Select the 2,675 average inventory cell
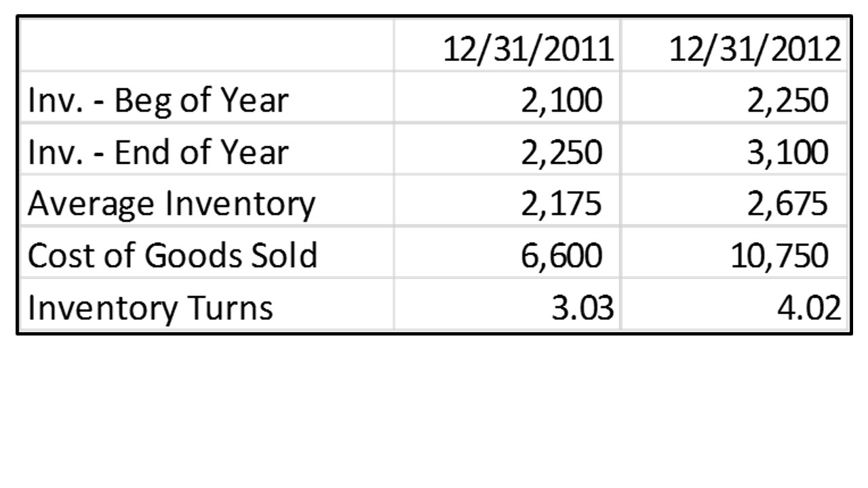 (x=734, y=200)
